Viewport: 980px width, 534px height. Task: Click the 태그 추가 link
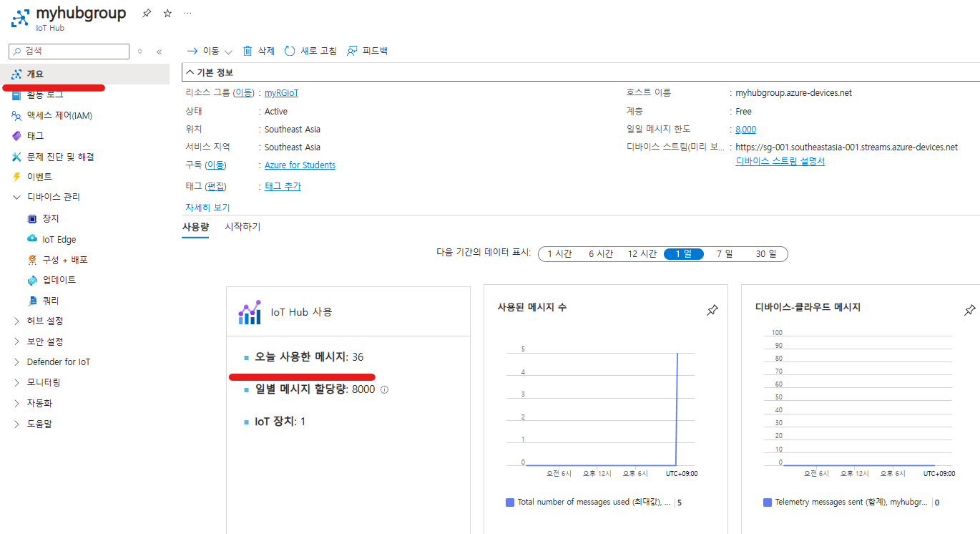click(x=283, y=186)
